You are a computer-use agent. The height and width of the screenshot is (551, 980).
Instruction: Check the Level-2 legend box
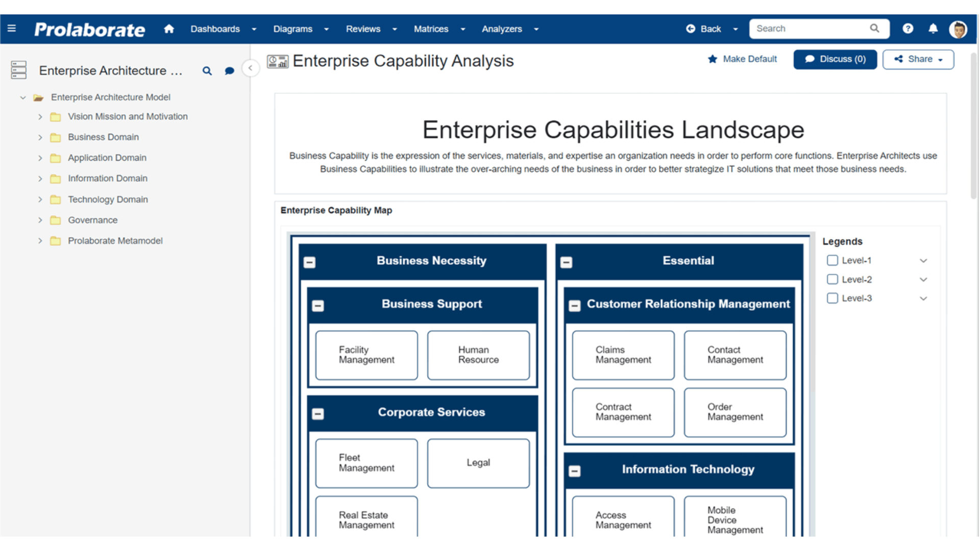point(832,279)
